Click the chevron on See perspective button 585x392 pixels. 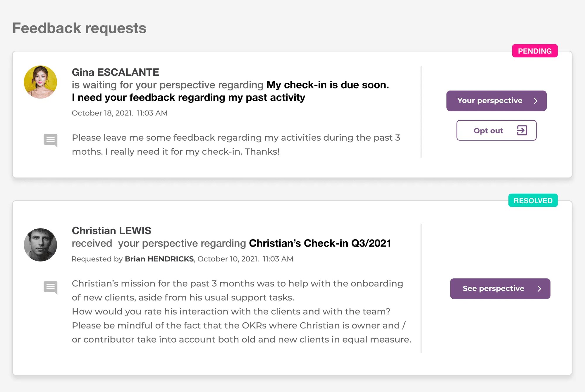pos(539,289)
